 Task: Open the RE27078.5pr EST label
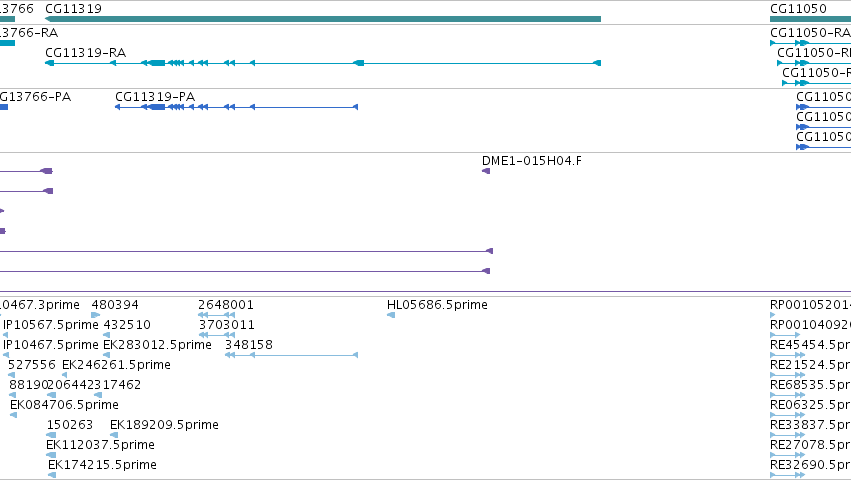point(810,445)
